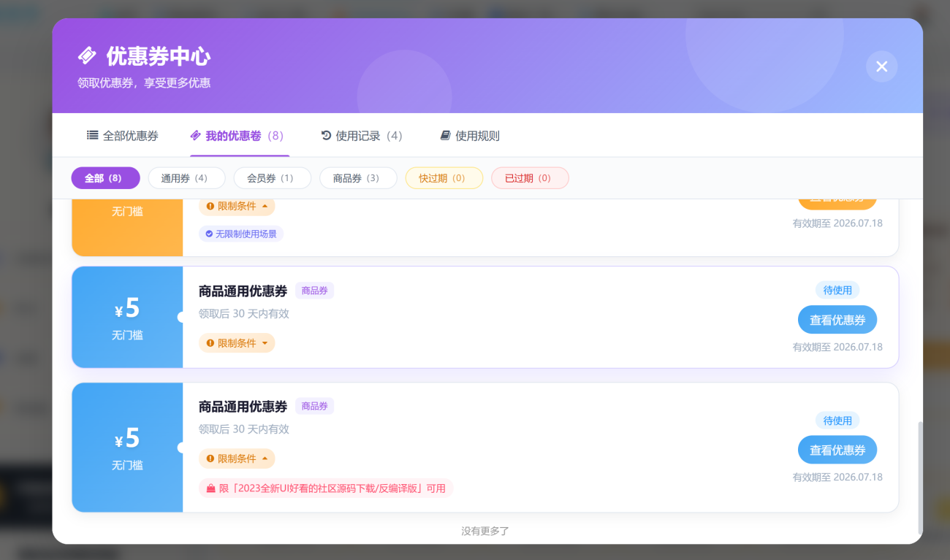Click the check icon in 无限制使用场景 tag
Image resolution: width=950 pixels, height=560 pixels.
point(209,234)
